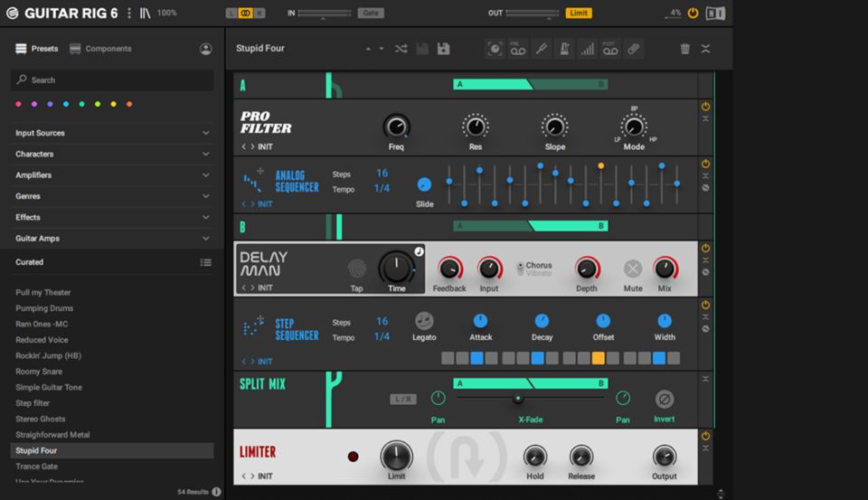Screen dimensions: 868x500
Task: Toggle the output Limit button
Action: [579, 14]
